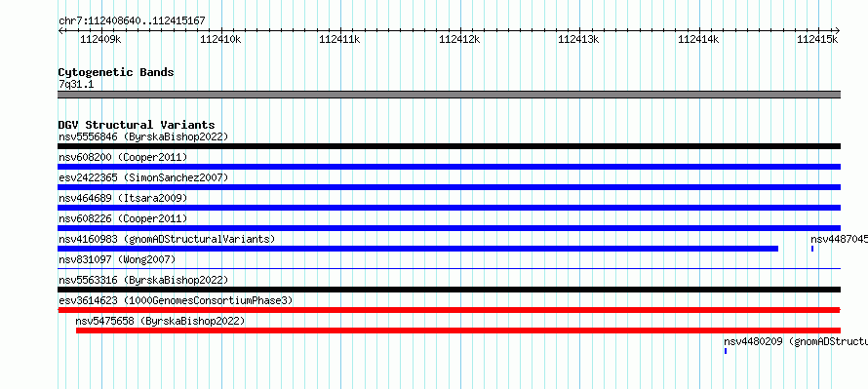The image size is (868, 389).
Task: Click the 112412k ruler tick label
Action: [459, 39]
